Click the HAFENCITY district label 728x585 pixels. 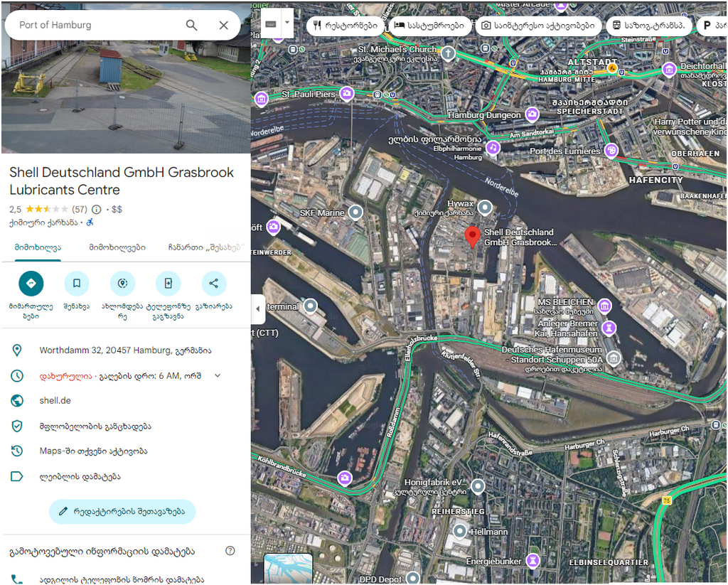[x=656, y=180]
